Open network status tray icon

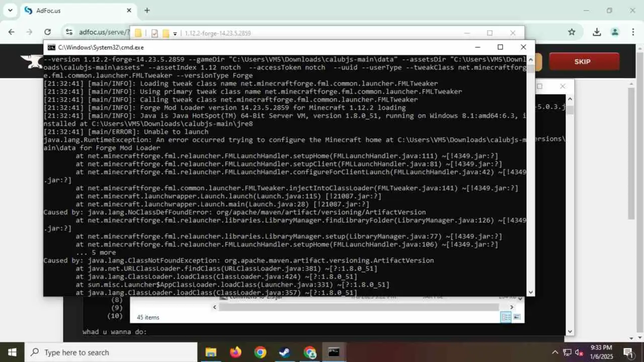pyautogui.click(x=567, y=352)
